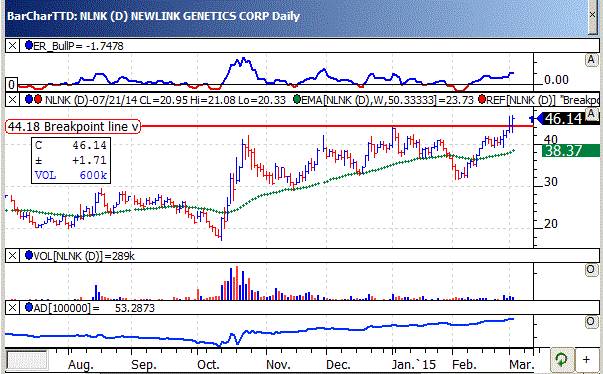Toggle the O scale button on volume pane
Image resolution: width=603 pixels, height=374 pixels.
point(591,270)
